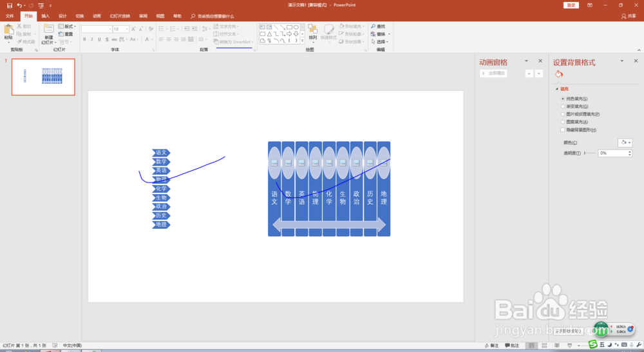
Task: Click the Share (共享) button
Action: (x=629, y=16)
